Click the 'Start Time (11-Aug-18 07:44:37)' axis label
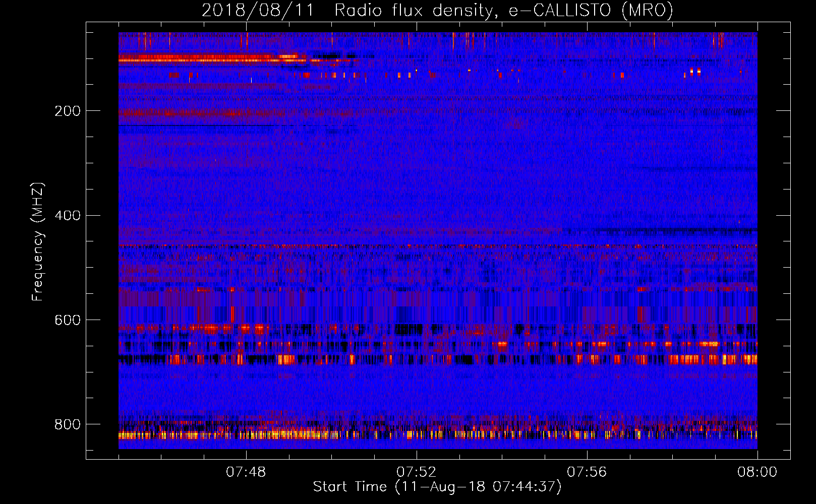 point(437,487)
